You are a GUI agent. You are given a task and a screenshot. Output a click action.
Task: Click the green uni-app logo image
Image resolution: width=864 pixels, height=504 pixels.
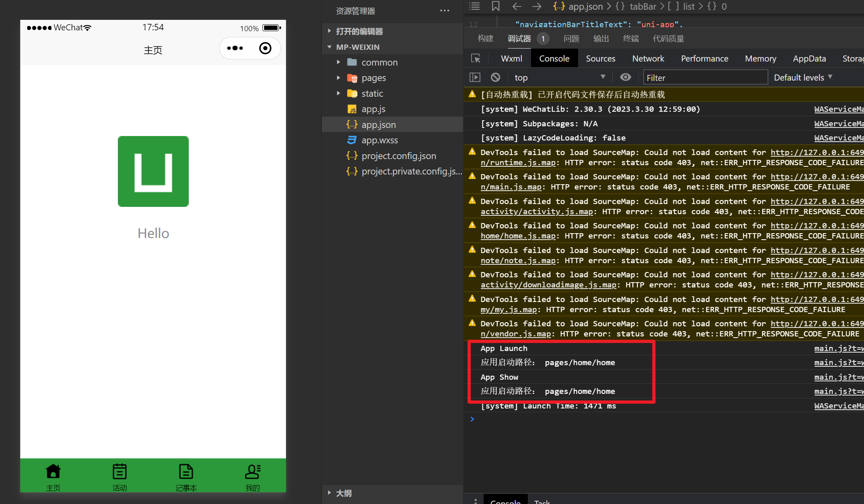tap(153, 171)
